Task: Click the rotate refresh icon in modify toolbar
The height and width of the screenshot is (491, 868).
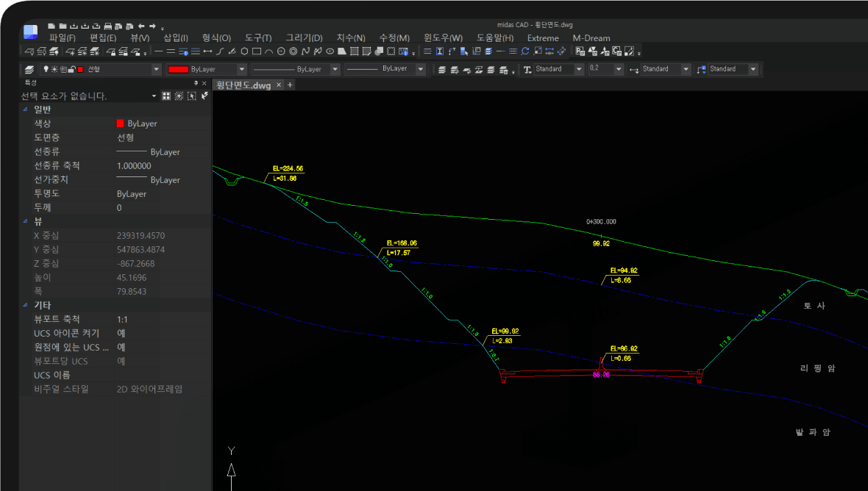Action: point(524,51)
